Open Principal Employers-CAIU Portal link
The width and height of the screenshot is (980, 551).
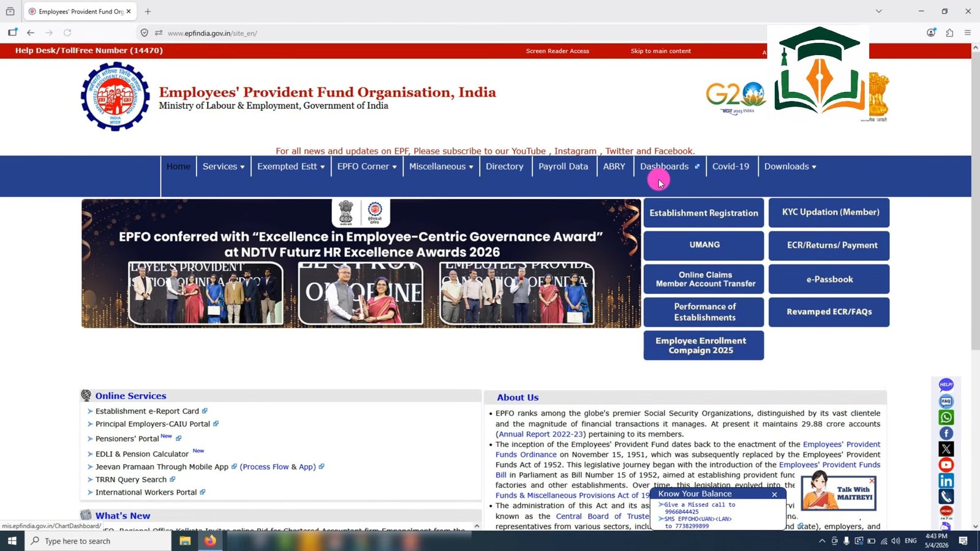pos(153,424)
